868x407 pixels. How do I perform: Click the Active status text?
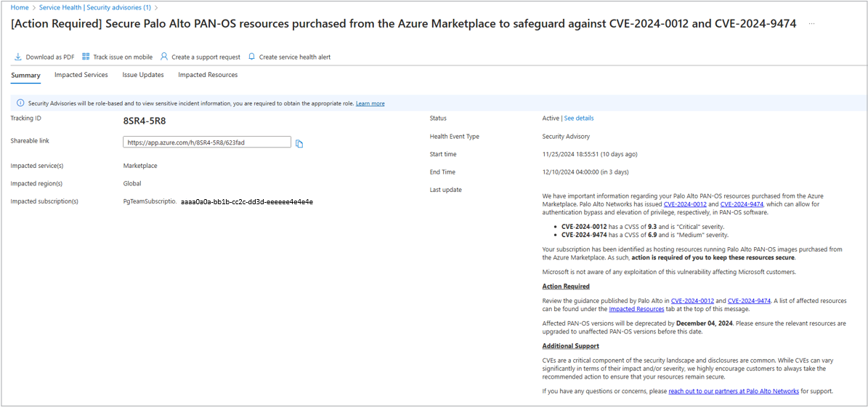tap(551, 118)
